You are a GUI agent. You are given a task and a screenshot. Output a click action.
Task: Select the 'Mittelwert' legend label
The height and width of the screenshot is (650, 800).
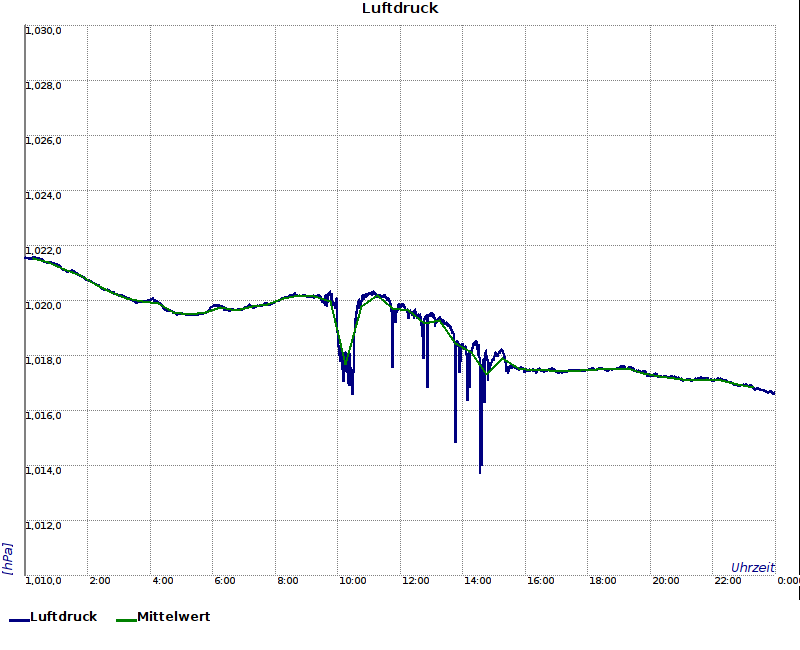pyautogui.click(x=173, y=616)
